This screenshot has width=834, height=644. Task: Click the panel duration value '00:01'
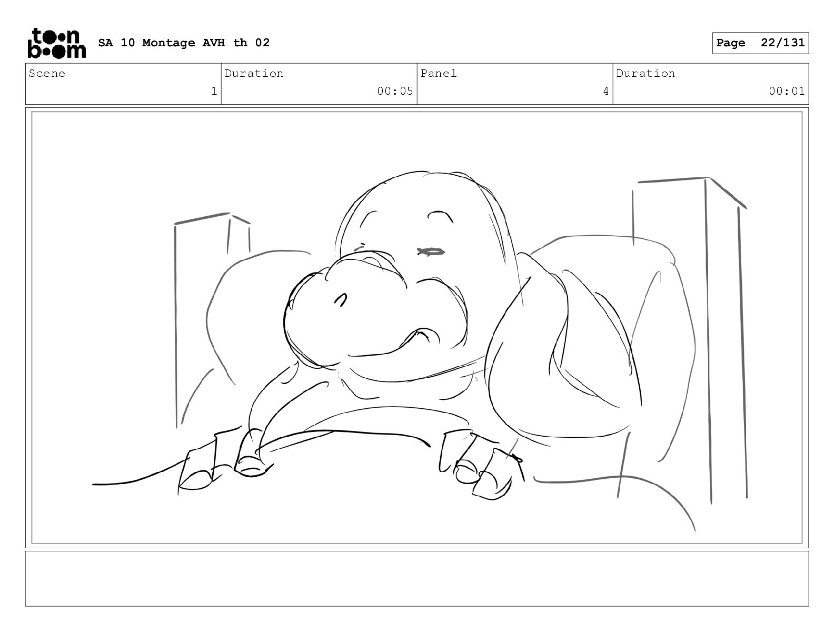point(787,92)
